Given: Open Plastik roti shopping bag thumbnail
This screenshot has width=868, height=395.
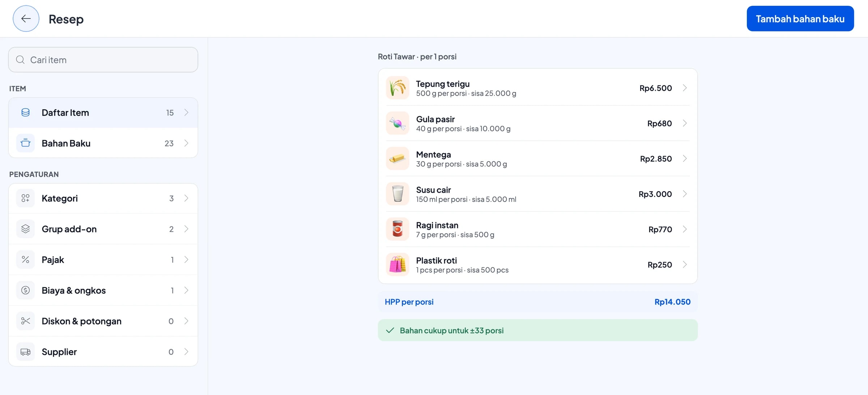Looking at the screenshot, I should [397, 265].
